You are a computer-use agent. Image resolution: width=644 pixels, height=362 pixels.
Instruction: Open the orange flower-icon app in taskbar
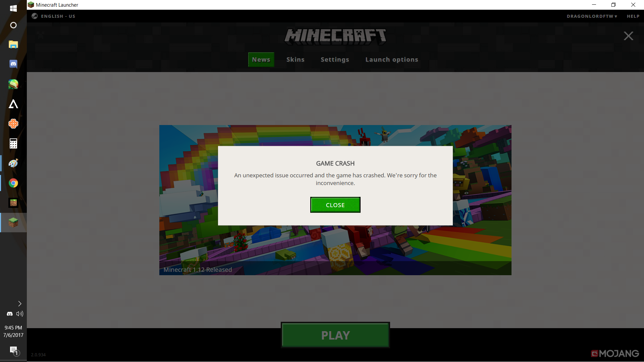pos(13,124)
